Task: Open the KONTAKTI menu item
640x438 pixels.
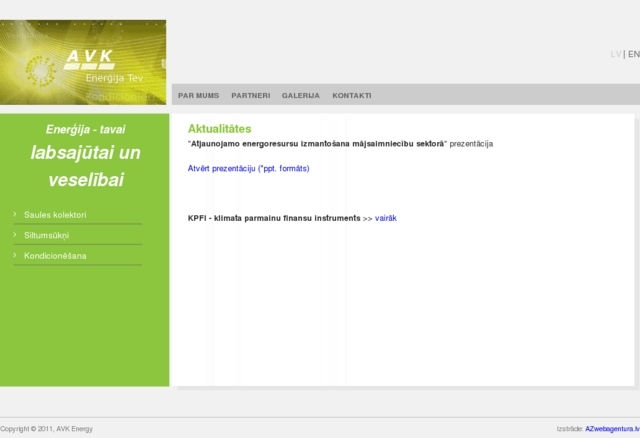Action: pyautogui.click(x=352, y=96)
